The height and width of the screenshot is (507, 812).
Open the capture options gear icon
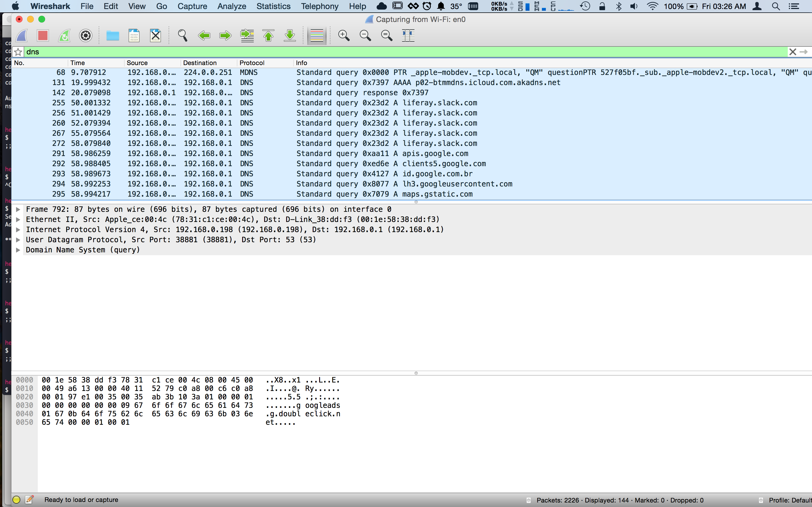[85, 35]
